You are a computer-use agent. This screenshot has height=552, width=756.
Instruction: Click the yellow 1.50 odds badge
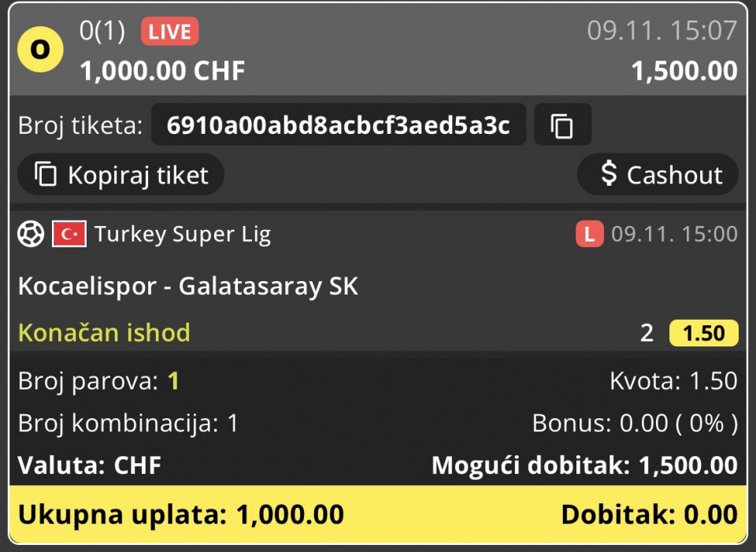pyautogui.click(x=703, y=333)
